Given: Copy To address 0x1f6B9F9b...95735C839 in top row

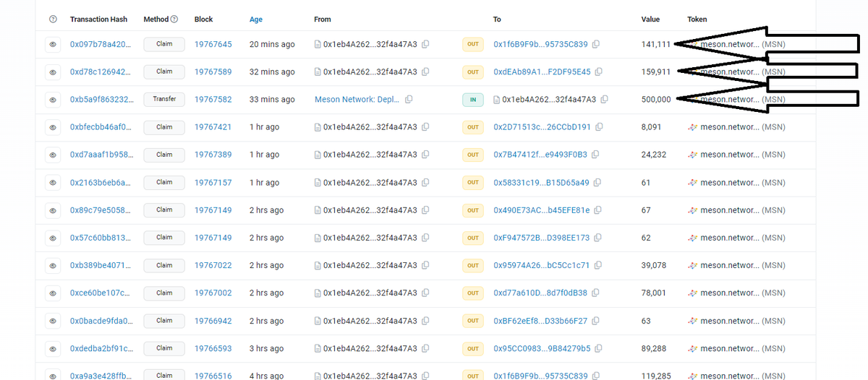Looking at the screenshot, I should (x=596, y=44).
